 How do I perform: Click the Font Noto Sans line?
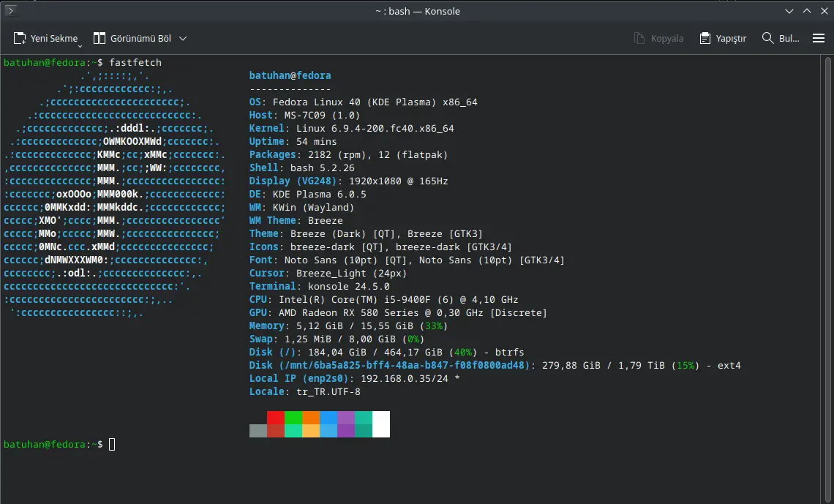click(x=407, y=260)
